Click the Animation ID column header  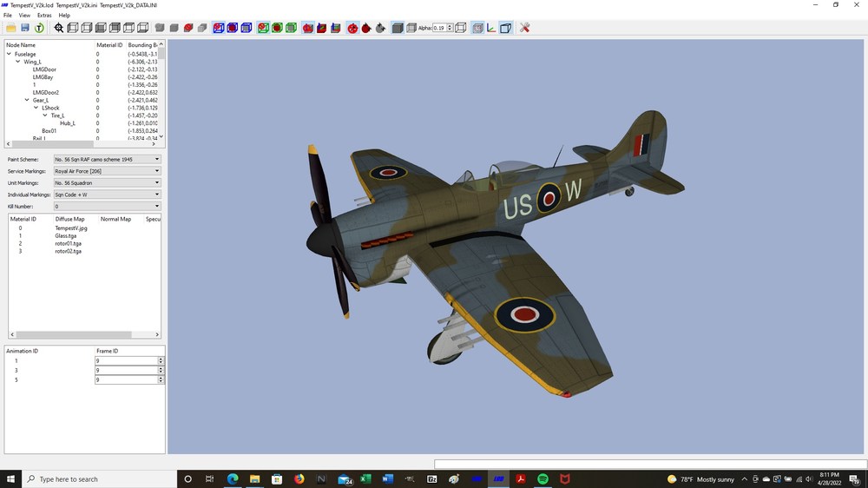tap(23, 351)
